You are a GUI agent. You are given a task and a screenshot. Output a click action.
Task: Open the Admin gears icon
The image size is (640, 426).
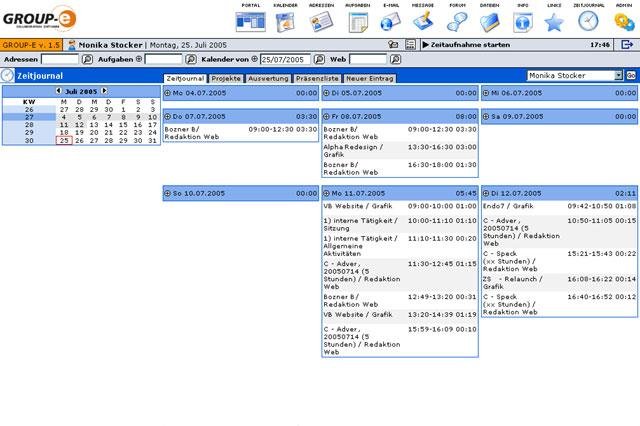click(624, 21)
